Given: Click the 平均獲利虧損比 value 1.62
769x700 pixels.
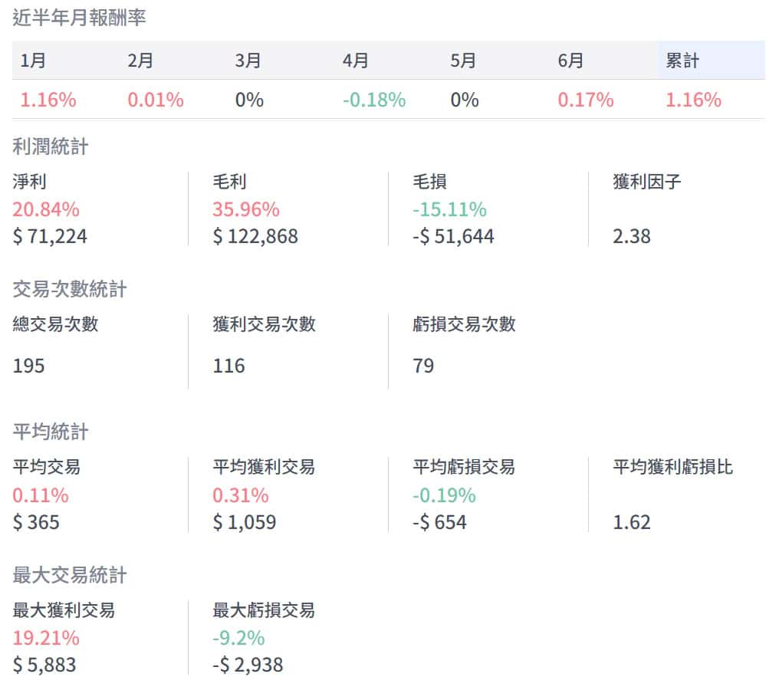Looking at the screenshot, I should click(x=632, y=523).
